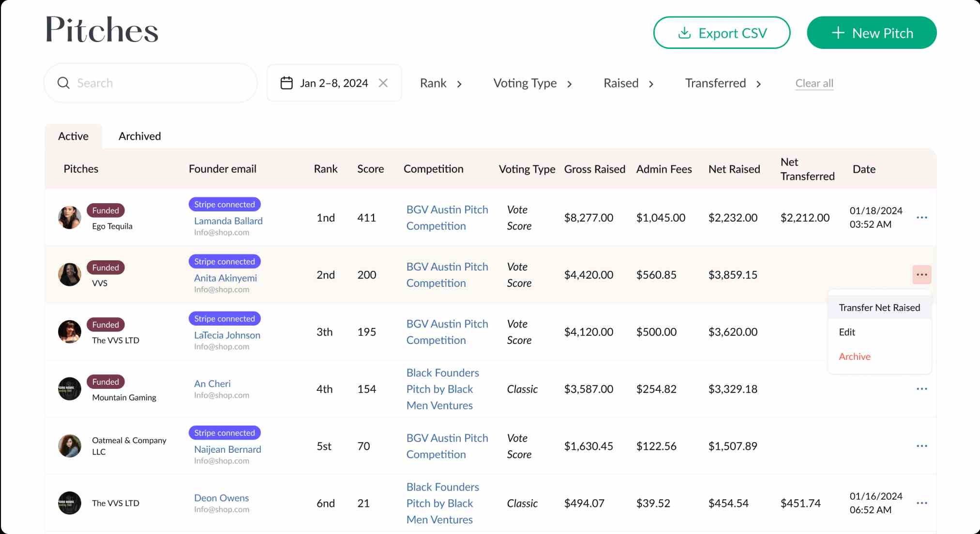This screenshot has height=534, width=980.
Task: Click the Rank column header
Action: coord(326,169)
